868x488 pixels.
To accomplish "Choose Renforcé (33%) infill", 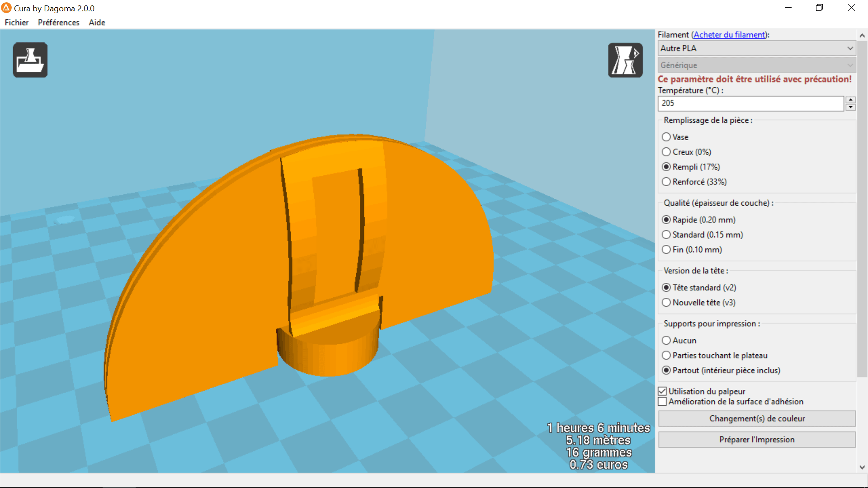I will coord(694,182).
